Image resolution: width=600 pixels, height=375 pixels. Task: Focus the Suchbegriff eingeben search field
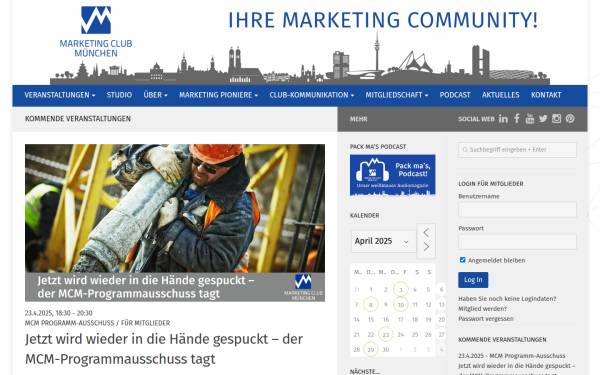517,150
